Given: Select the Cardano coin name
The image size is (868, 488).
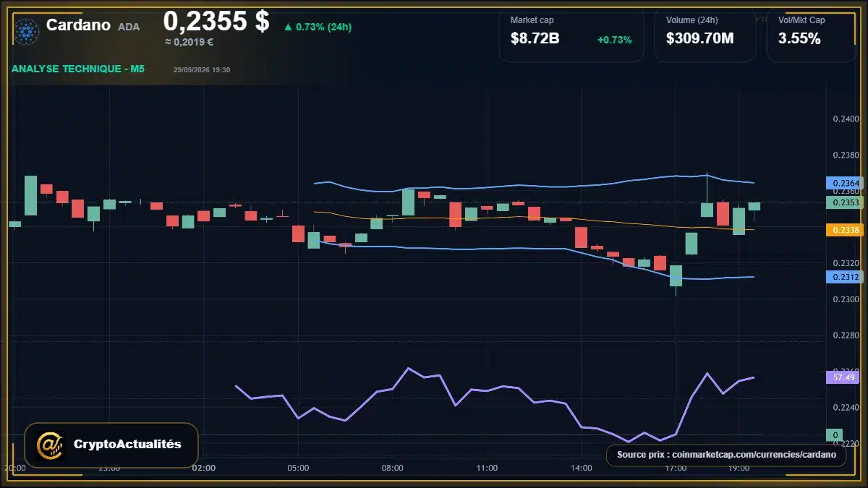Looking at the screenshot, I should coord(78,25).
